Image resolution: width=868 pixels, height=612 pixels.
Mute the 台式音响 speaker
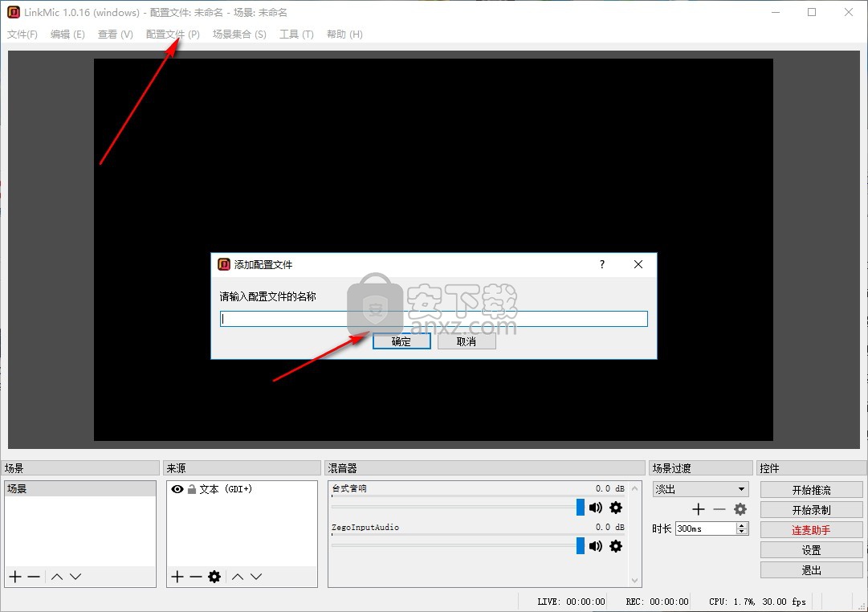596,508
